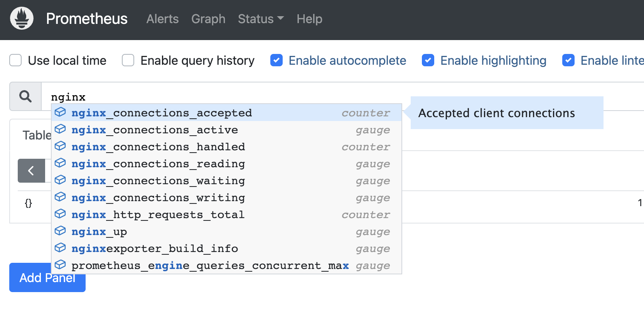Open the Graph page

pos(208,19)
